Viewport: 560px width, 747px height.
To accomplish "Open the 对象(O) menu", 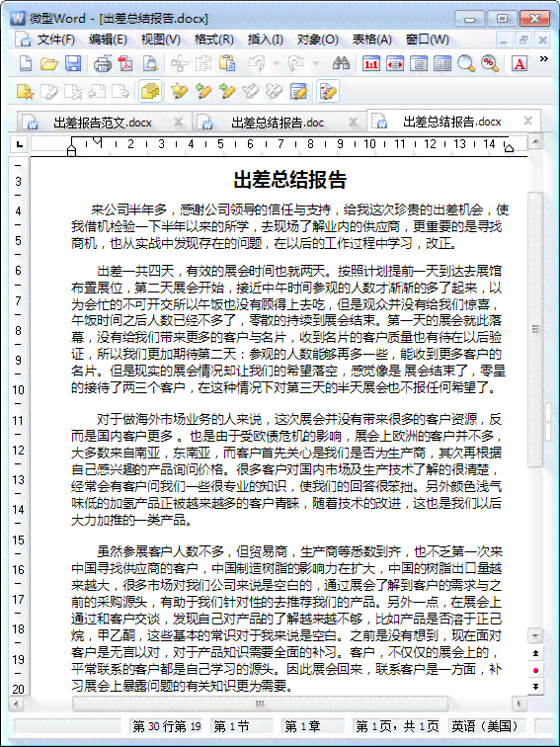I will pyautogui.click(x=318, y=40).
